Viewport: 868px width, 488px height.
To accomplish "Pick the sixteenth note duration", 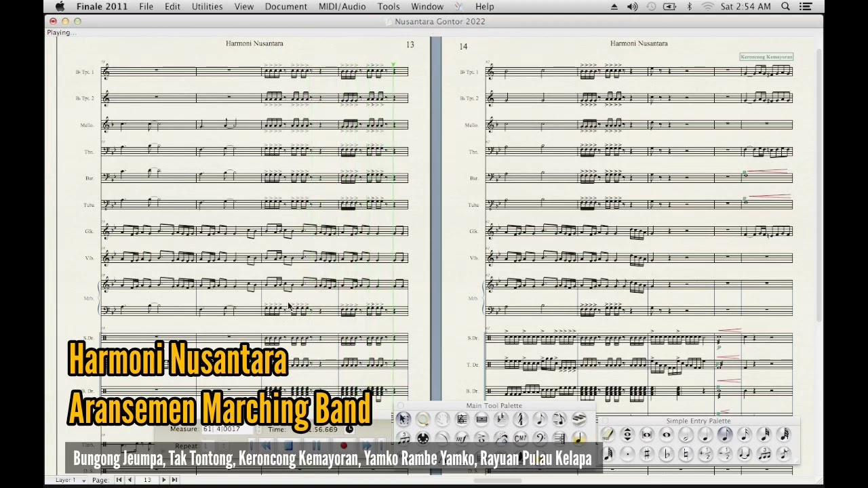I will pos(745,434).
